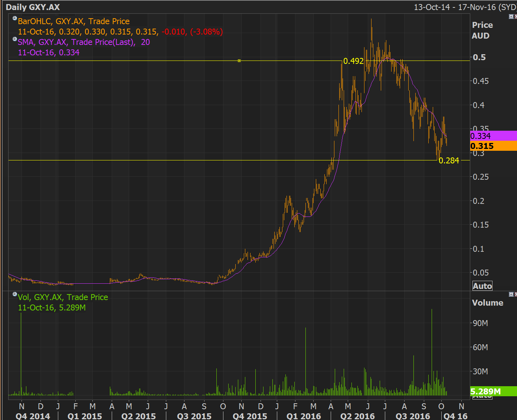517x420 pixels.
Task: Click the -0.010 (-3.08%) change value
Action: pyautogui.click(x=192, y=32)
